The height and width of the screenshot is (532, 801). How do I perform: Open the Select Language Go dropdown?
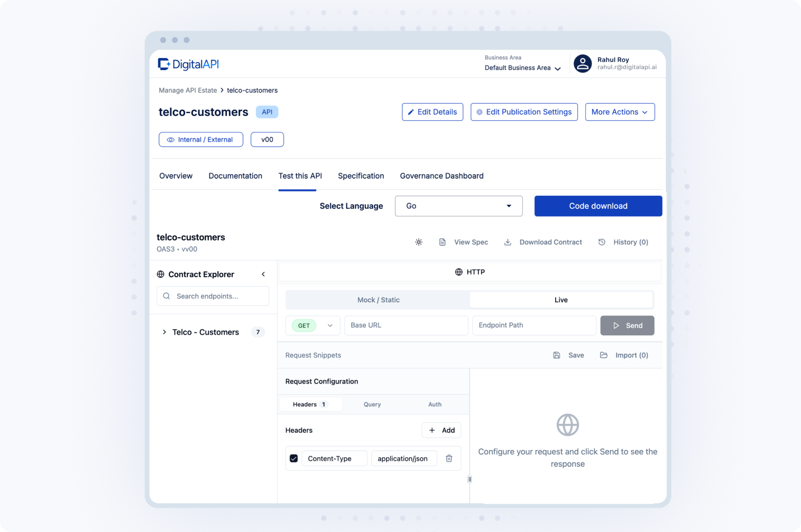pos(458,206)
